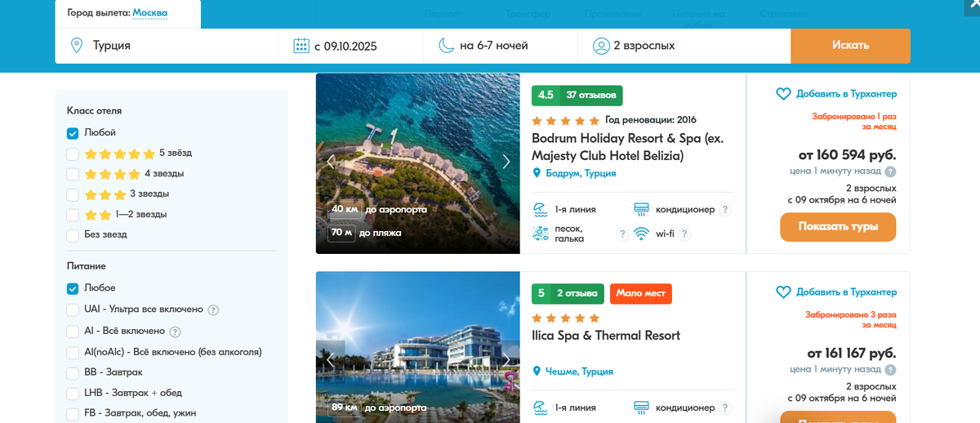
Task: Open the Бодрум, Турция location link
Action: click(574, 173)
